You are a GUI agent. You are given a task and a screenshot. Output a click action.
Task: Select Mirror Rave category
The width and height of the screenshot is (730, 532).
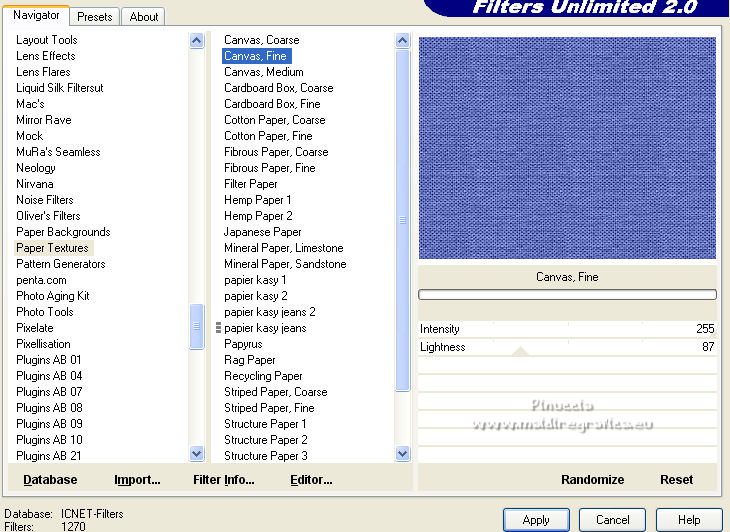coord(44,120)
